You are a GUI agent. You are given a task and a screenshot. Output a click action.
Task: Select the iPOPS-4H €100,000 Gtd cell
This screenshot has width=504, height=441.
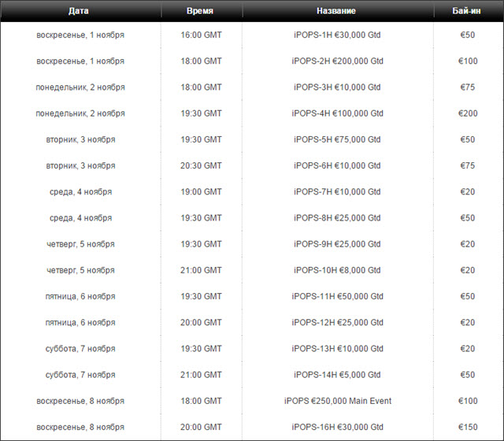[338, 113]
